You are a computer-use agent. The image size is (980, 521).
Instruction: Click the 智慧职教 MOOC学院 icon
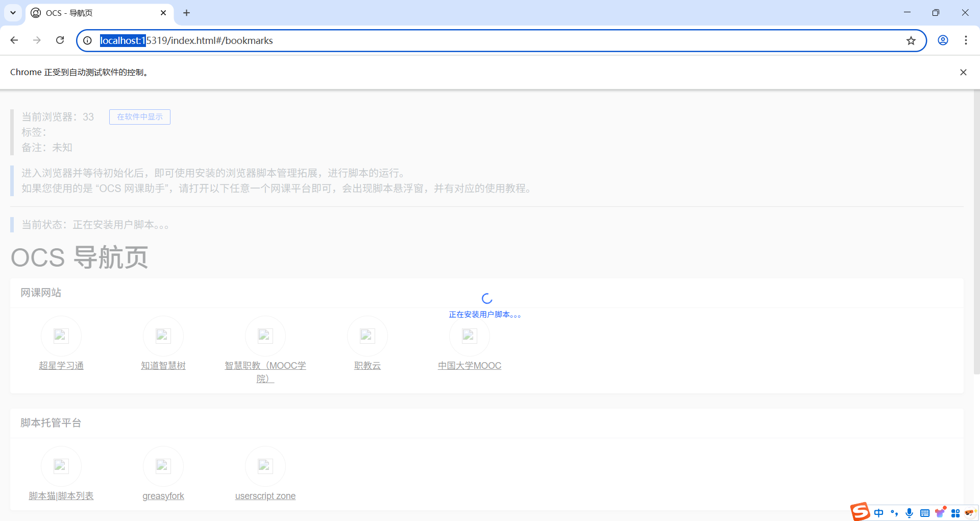click(x=265, y=336)
